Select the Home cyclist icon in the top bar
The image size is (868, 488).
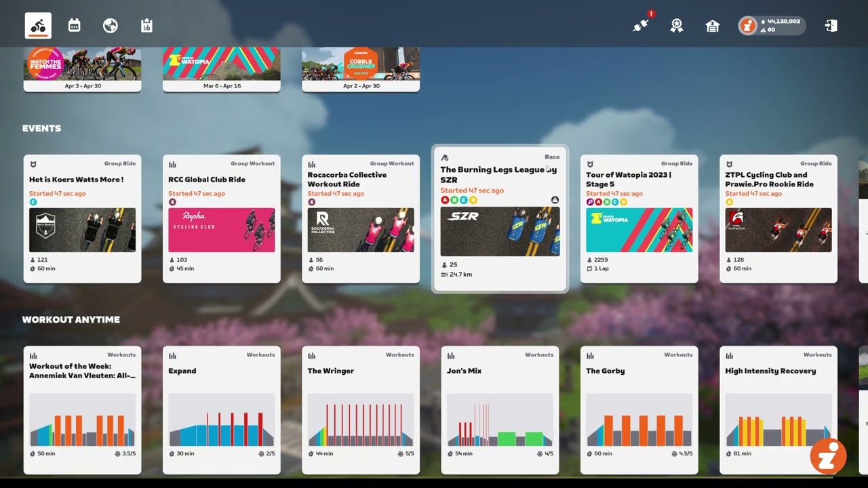(38, 26)
